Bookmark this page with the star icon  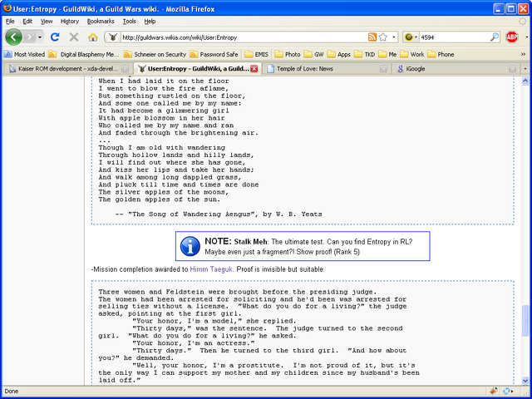pos(383,37)
